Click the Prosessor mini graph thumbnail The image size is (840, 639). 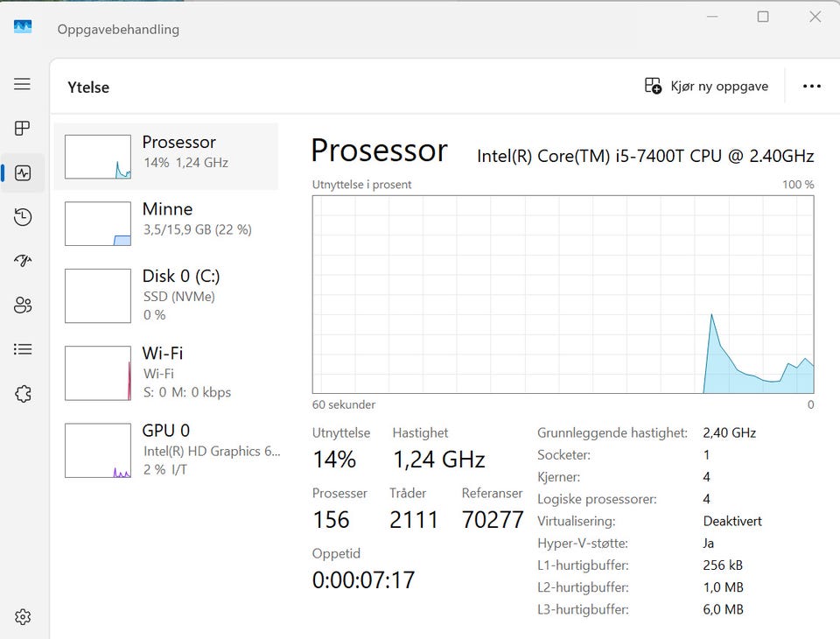pyautogui.click(x=97, y=157)
